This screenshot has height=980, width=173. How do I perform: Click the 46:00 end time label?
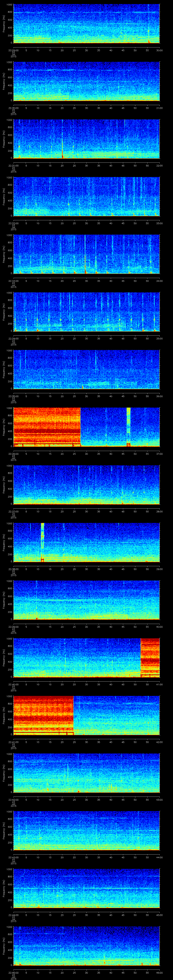pyautogui.click(x=159, y=973)
